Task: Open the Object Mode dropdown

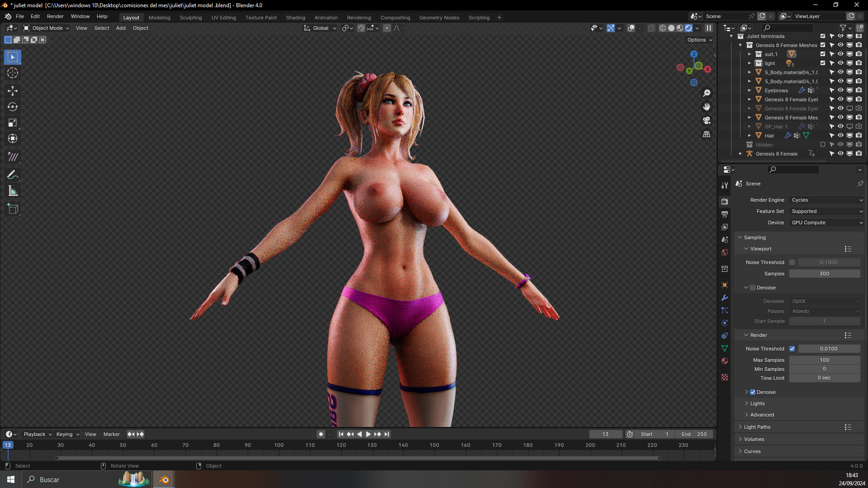Action: click(46, 28)
